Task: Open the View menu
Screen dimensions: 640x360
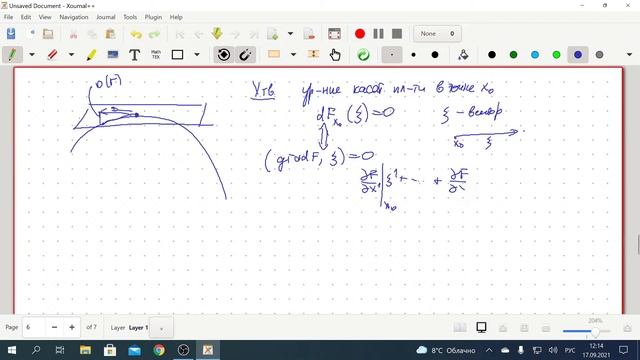Action: click(45, 17)
